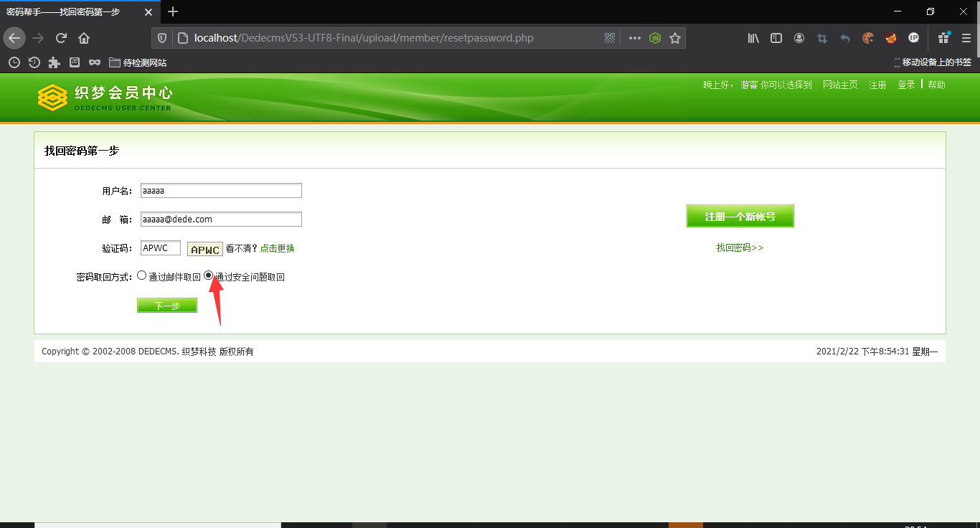Bookmark this page with the star
Viewport: 980px width, 528px height.
pos(675,38)
